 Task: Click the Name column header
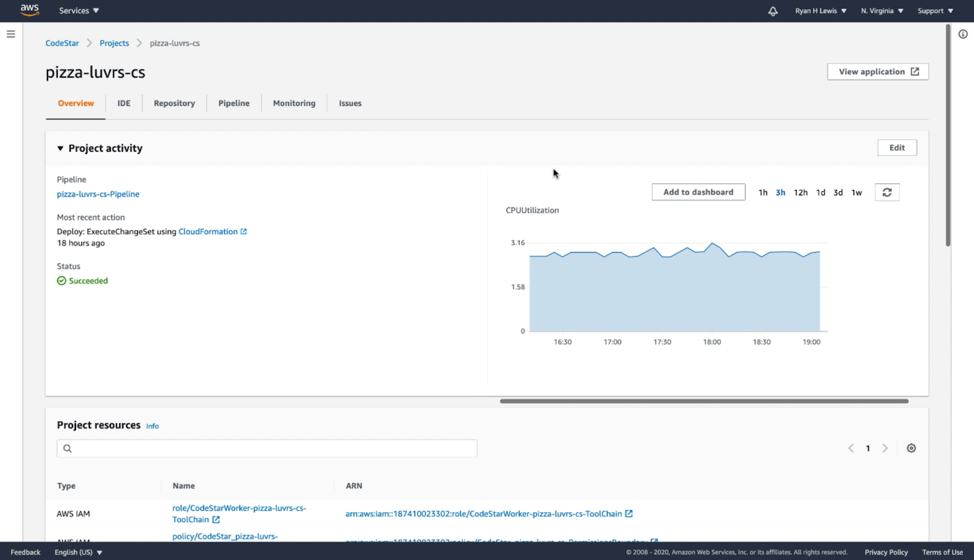point(183,486)
